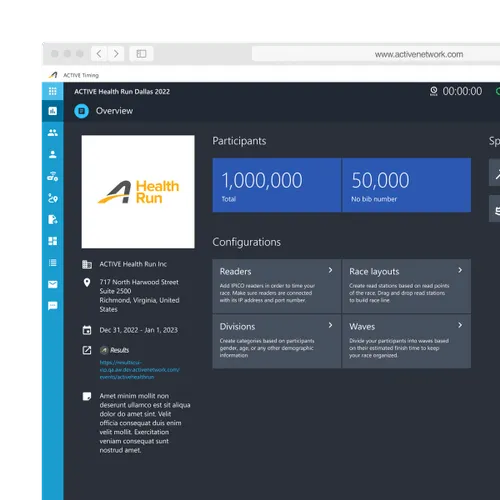This screenshot has width=500, height=500.
Task: Expand the Readers configuration chevron
Action: pyautogui.click(x=330, y=270)
